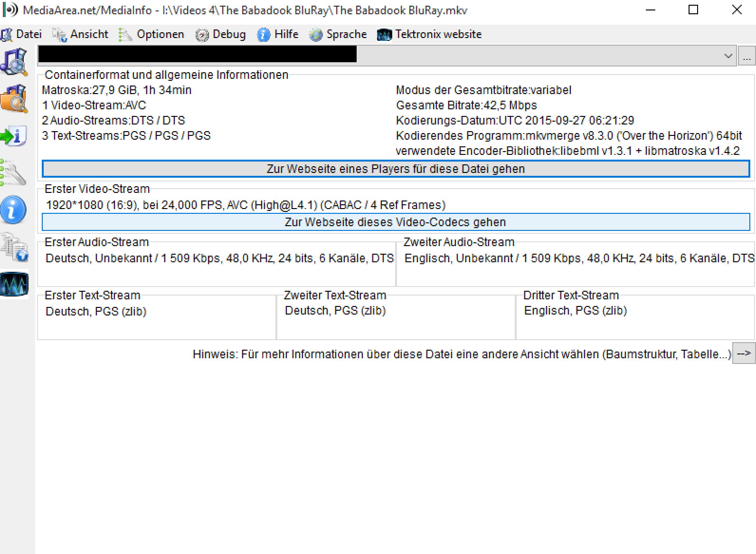Click the Open Folder sidebar icon

(14, 99)
